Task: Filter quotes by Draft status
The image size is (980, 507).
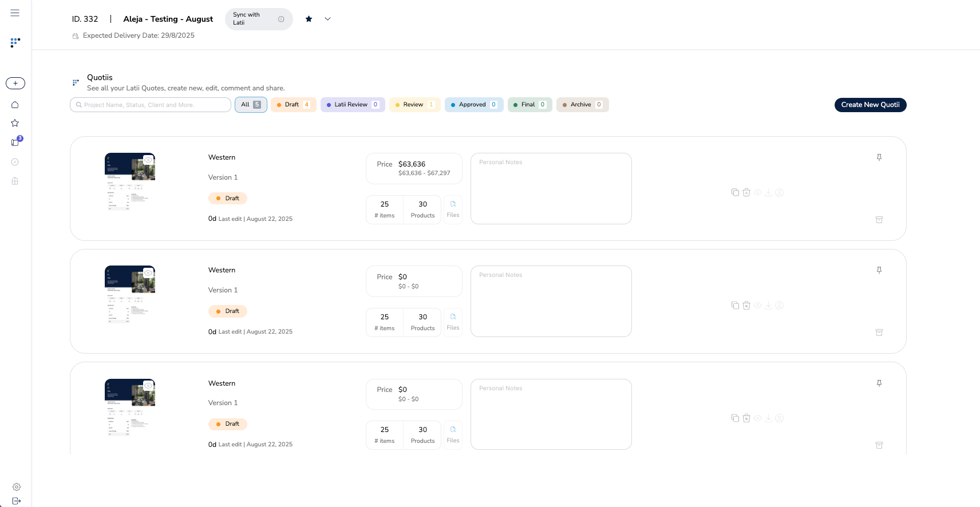Action: [x=293, y=105]
